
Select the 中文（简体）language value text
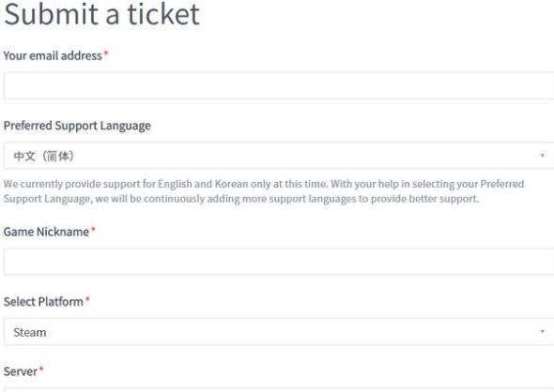coord(43,156)
